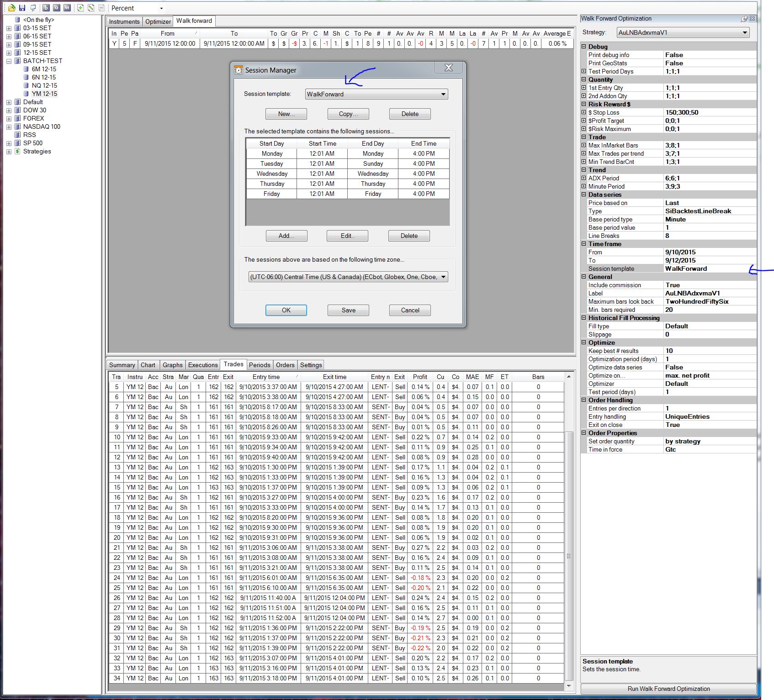Click the cylinder icon beside 6M 12-15
Viewport: 774px width, 700px height.
pyautogui.click(x=26, y=69)
